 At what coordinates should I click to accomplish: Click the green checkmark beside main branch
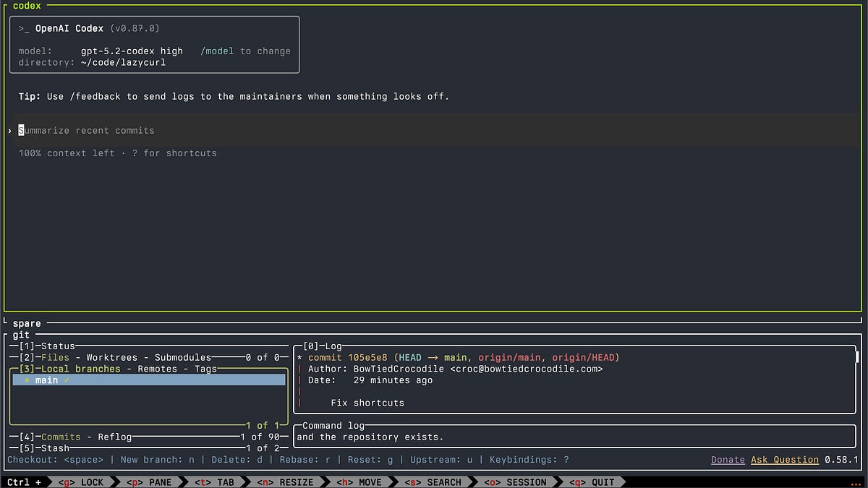coord(67,380)
